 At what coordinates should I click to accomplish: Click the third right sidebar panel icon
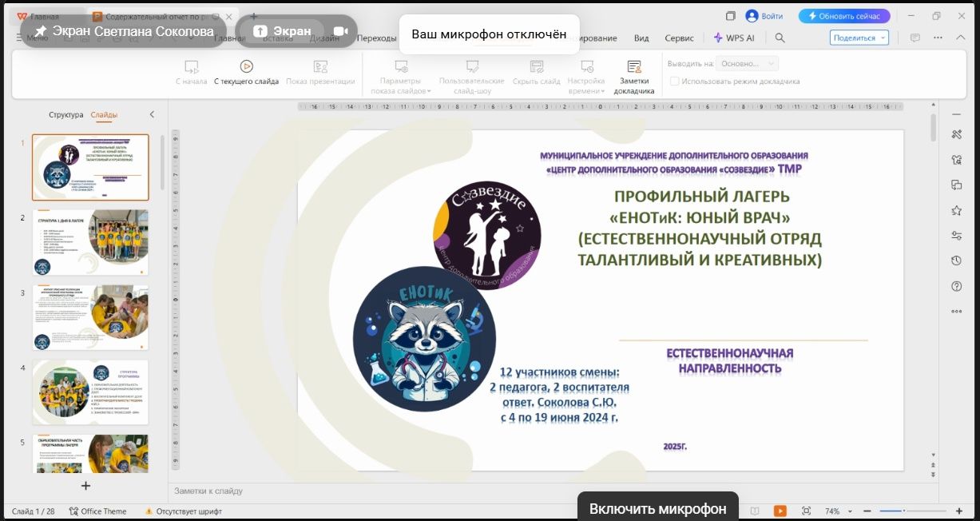(956, 185)
